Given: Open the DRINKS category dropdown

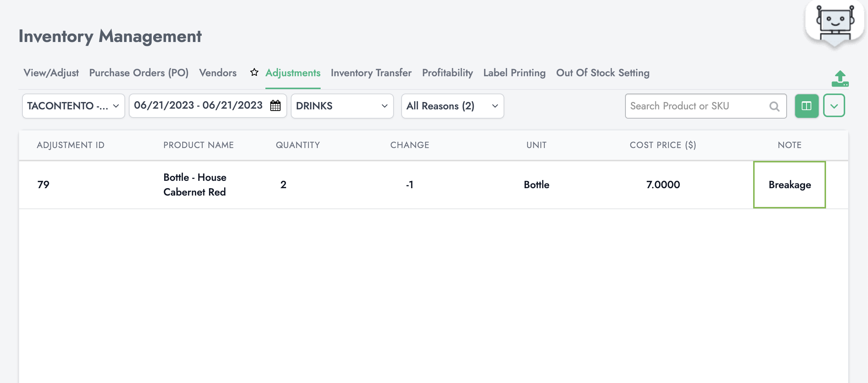Looking at the screenshot, I should (342, 106).
